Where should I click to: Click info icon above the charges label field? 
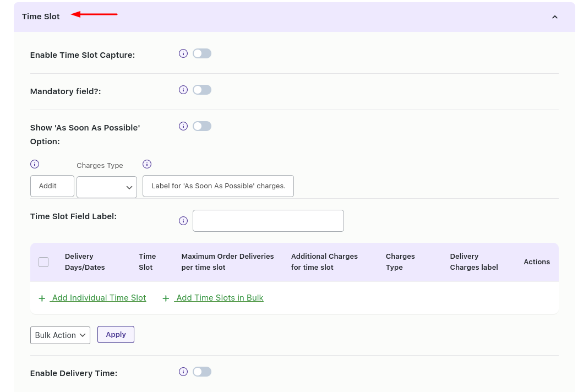147,164
